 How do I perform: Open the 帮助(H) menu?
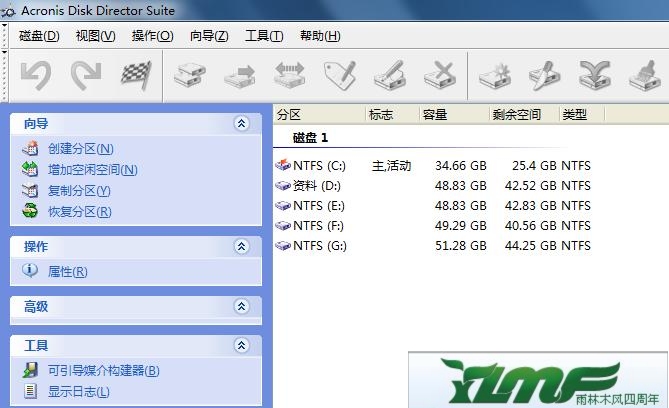(x=320, y=36)
